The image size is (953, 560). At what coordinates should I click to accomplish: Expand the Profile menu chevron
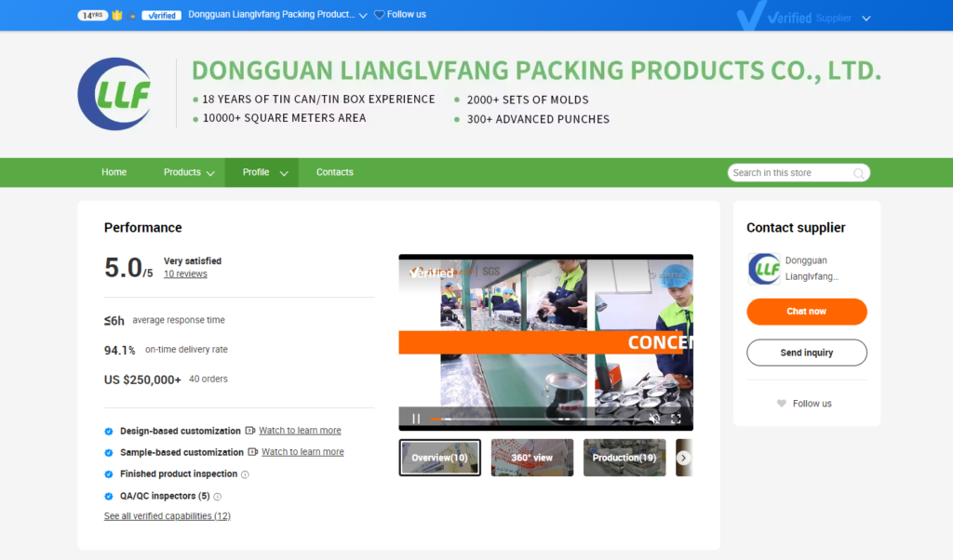tap(284, 173)
